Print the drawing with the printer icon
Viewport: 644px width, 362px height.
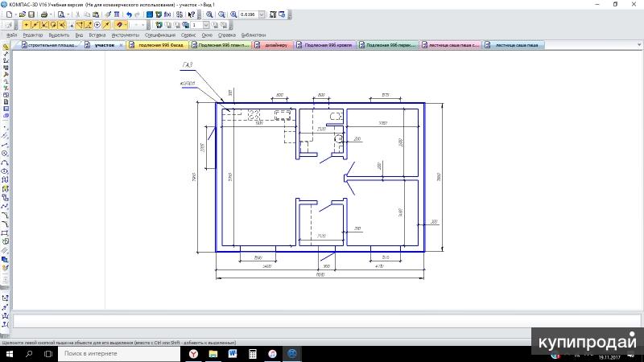pos(44,14)
